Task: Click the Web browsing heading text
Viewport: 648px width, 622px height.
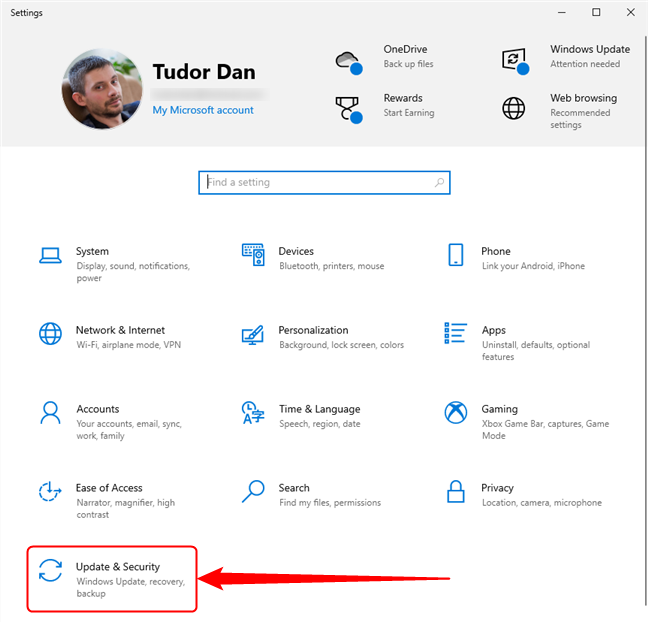Action: pos(584,98)
